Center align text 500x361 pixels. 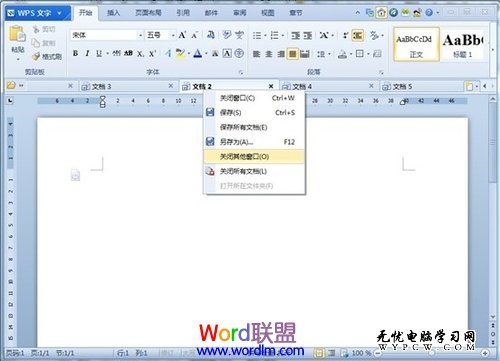click(x=269, y=54)
